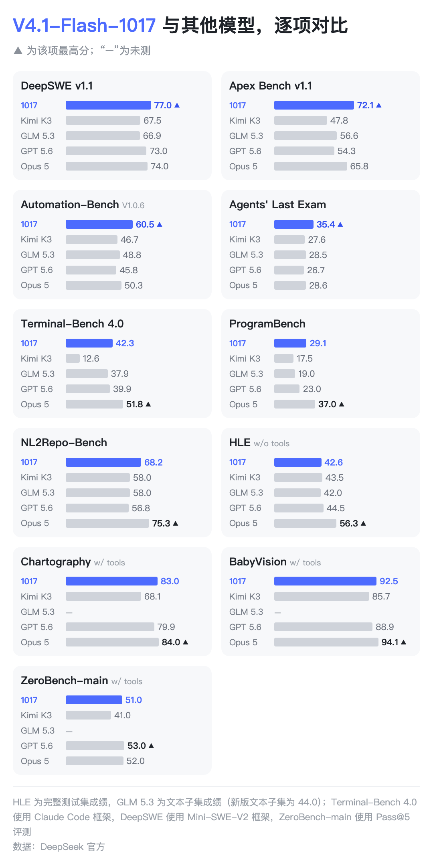Click the 'w/o tools' tag beside HLE
This screenshot has height=868, width=433.
click(271, 443)
